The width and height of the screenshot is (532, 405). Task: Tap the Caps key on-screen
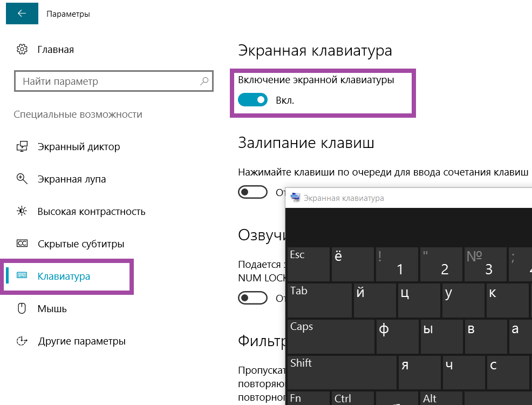click(x=331, y=337)
